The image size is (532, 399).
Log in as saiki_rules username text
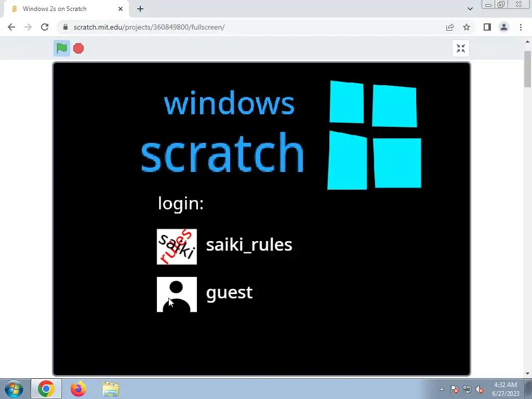249,245
